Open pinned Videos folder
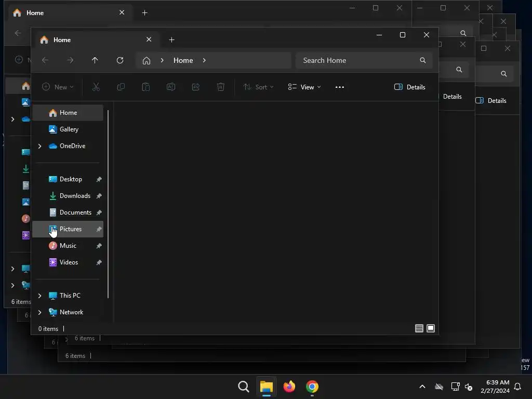 pyautogui.click(x=68, y=262)
